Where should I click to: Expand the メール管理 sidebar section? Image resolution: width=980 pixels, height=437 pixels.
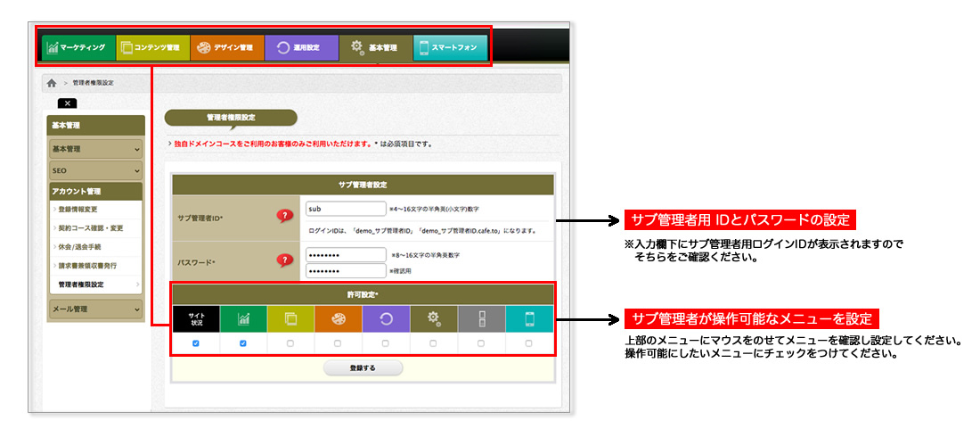pyautogui.click(x=95, y=309)
